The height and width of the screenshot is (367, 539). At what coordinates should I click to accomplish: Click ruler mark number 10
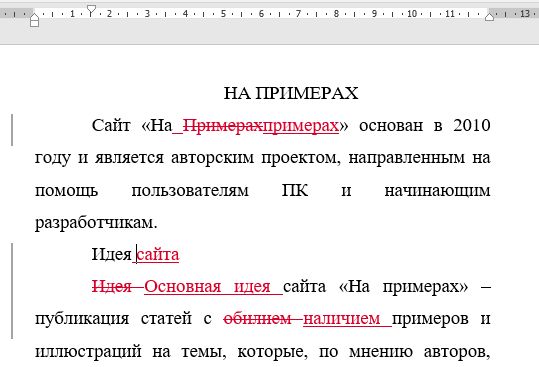[411, 14]
